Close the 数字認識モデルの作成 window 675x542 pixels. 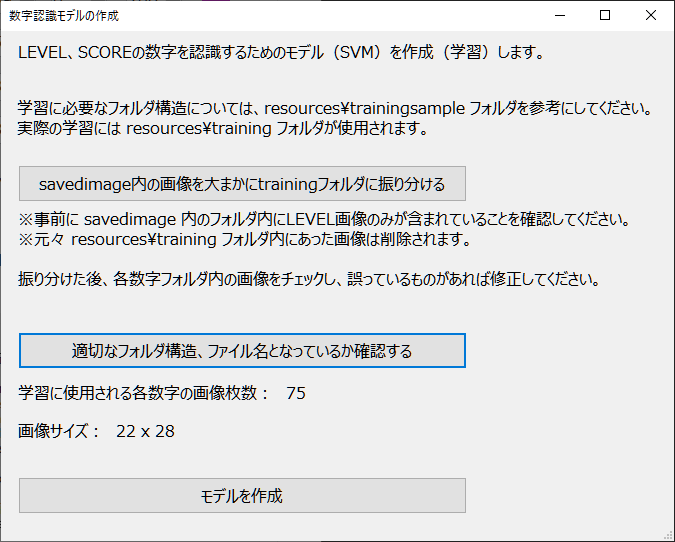[651, 15]
